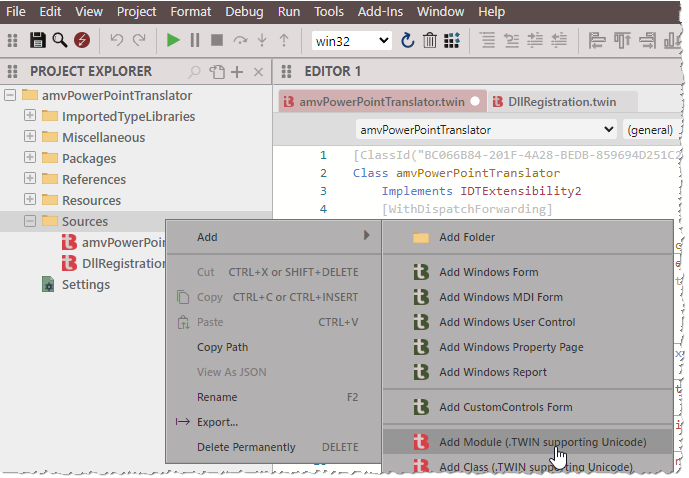Click the blue Refresh/Restart compiler icon

(407, 40)
